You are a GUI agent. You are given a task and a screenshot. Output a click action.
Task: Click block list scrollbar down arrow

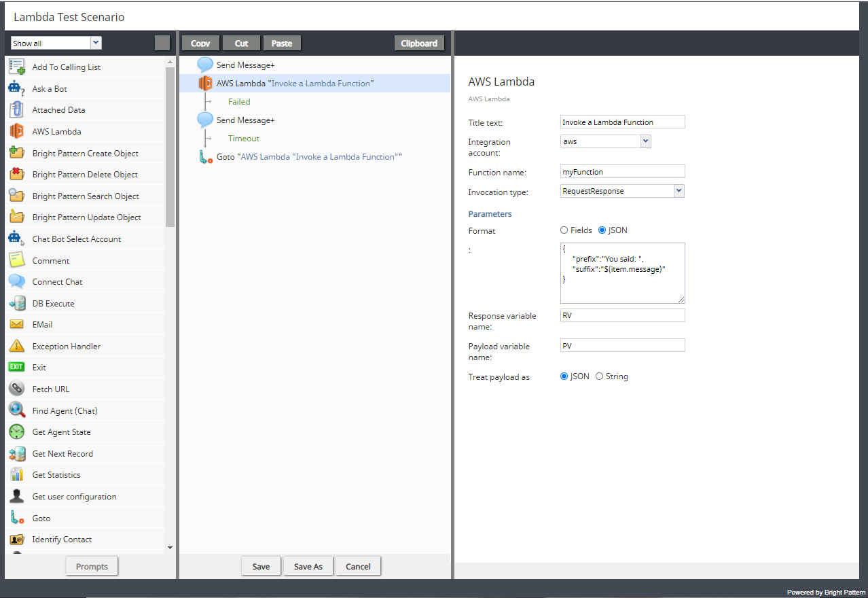point(170,547)
